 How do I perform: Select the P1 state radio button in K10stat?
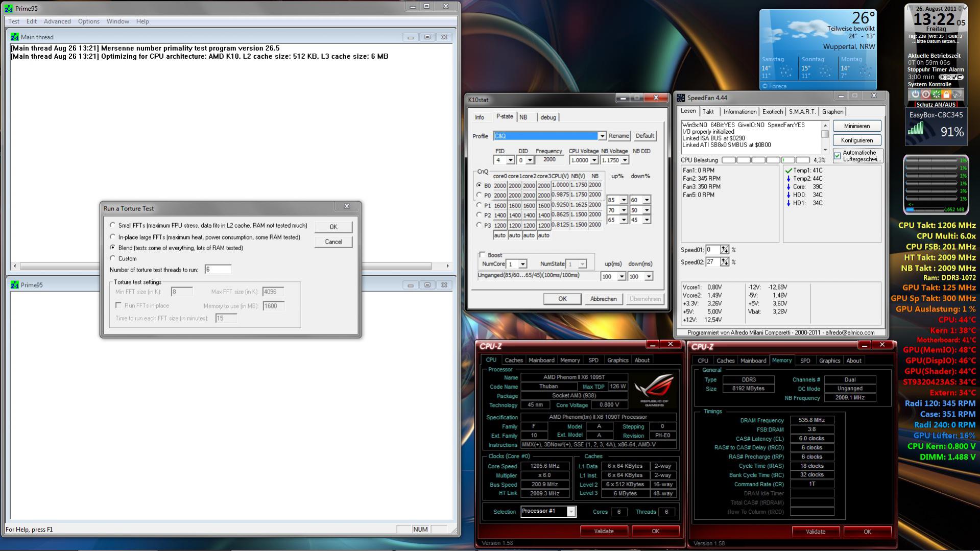[x=479, y=205]
